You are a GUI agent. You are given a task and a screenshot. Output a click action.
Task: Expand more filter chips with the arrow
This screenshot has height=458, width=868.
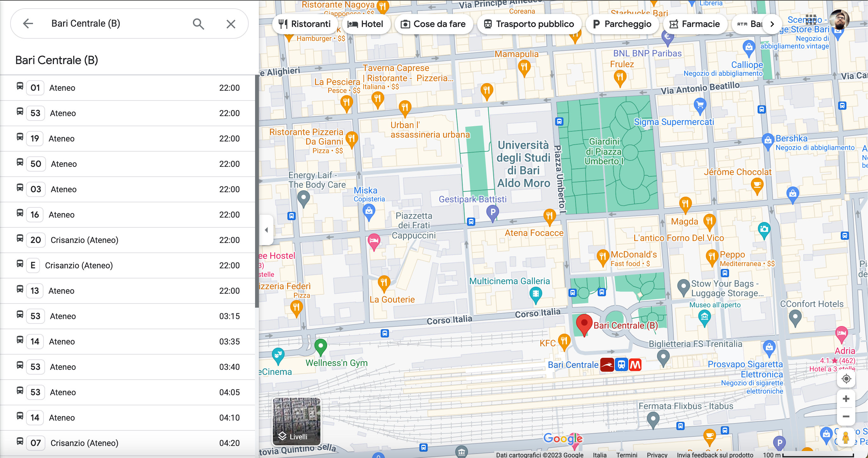pos(772,24)
